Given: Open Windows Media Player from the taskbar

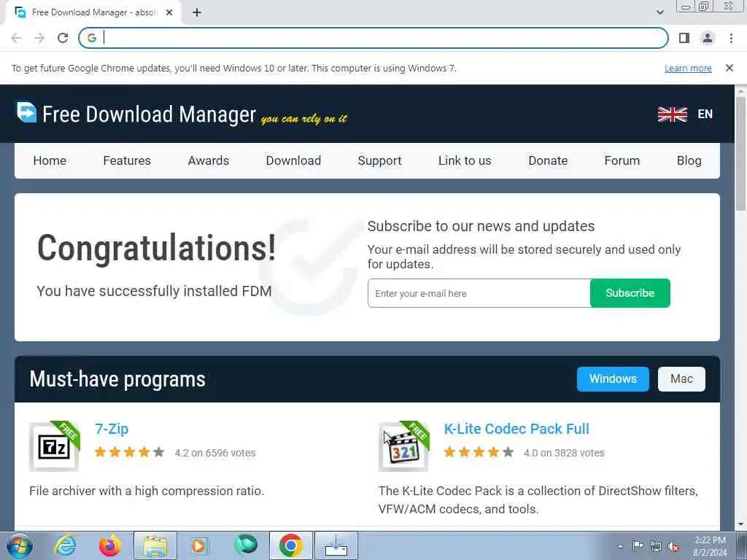Looking at the screenshot, I should pos(198,545).
